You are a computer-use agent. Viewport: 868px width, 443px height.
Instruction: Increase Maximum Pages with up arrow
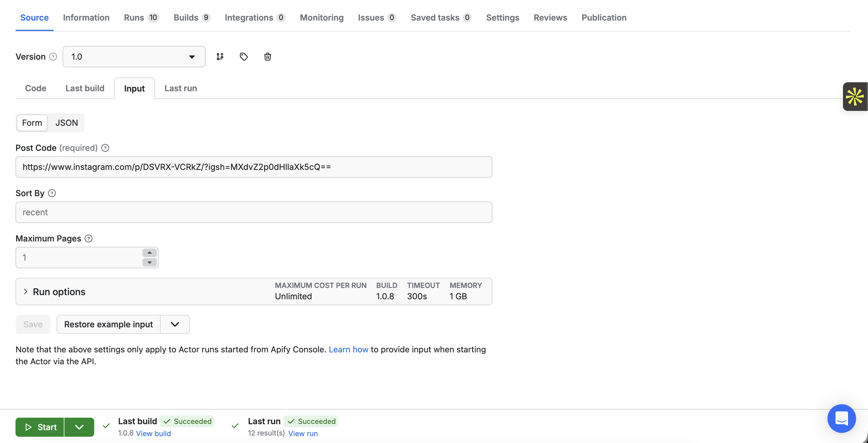pyautogui.click(x=149, y=253)
